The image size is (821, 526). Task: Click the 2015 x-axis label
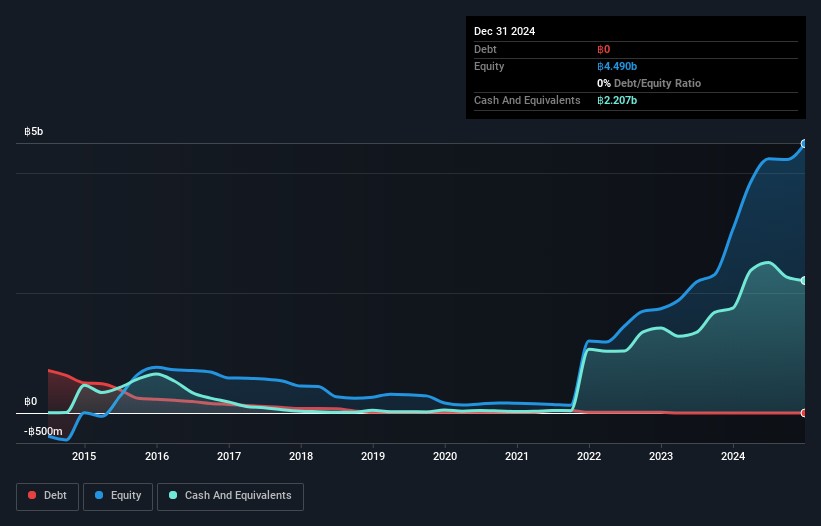point(85,457)
